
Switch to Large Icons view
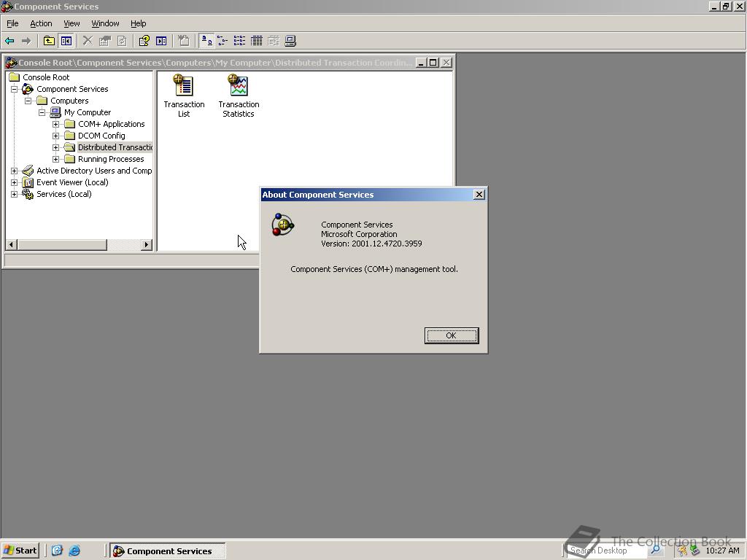click(206, 41)
